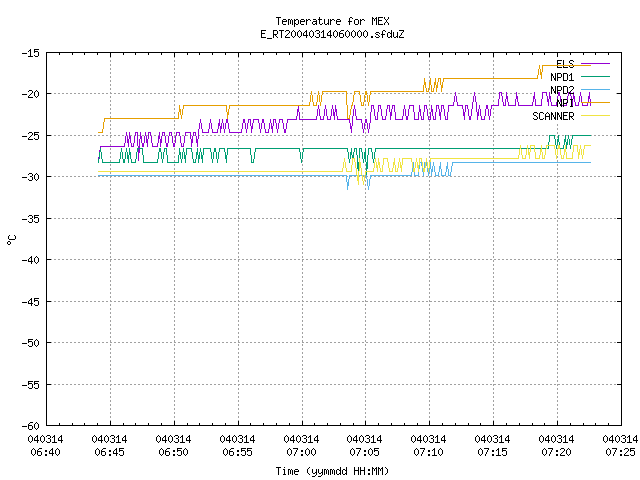Click the purple ELS legend line sample
The height and width of the screenshot is (480, 640).
click(595, 64)
